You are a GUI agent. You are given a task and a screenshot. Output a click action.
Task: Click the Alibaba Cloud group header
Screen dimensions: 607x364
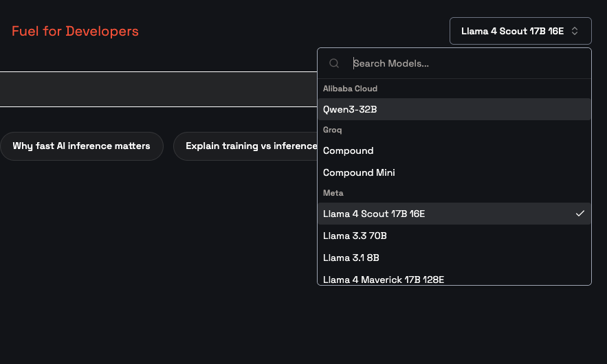[350, 89]
